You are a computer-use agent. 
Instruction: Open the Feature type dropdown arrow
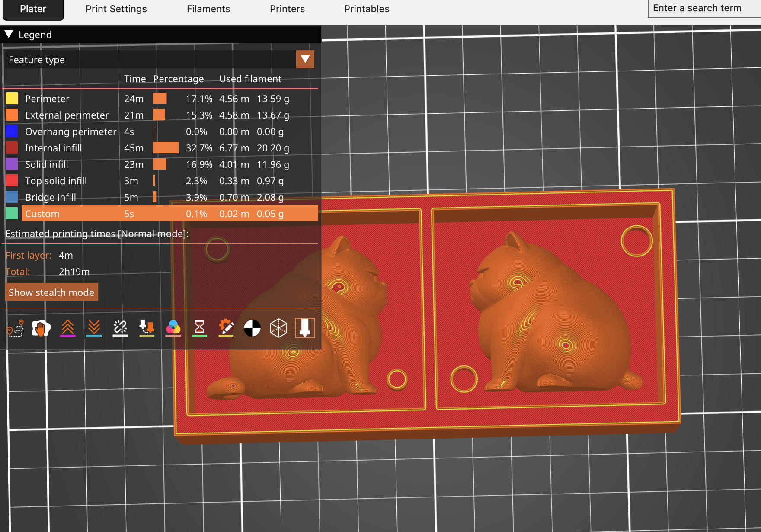pyautogui.click(x=305, y=59)
